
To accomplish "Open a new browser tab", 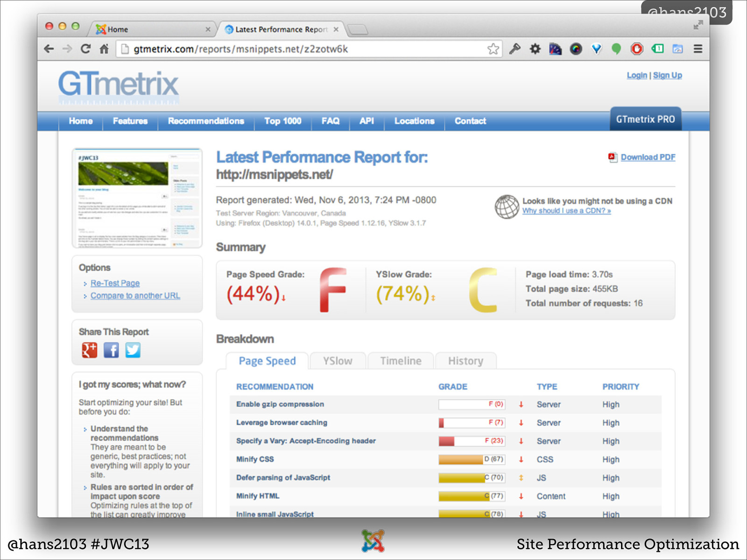I will tap(358, 30).
